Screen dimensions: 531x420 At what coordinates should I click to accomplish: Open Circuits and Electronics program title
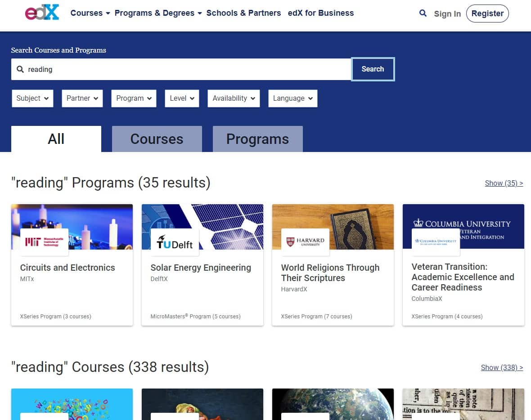pyautogui.click(x=67, y=268)
